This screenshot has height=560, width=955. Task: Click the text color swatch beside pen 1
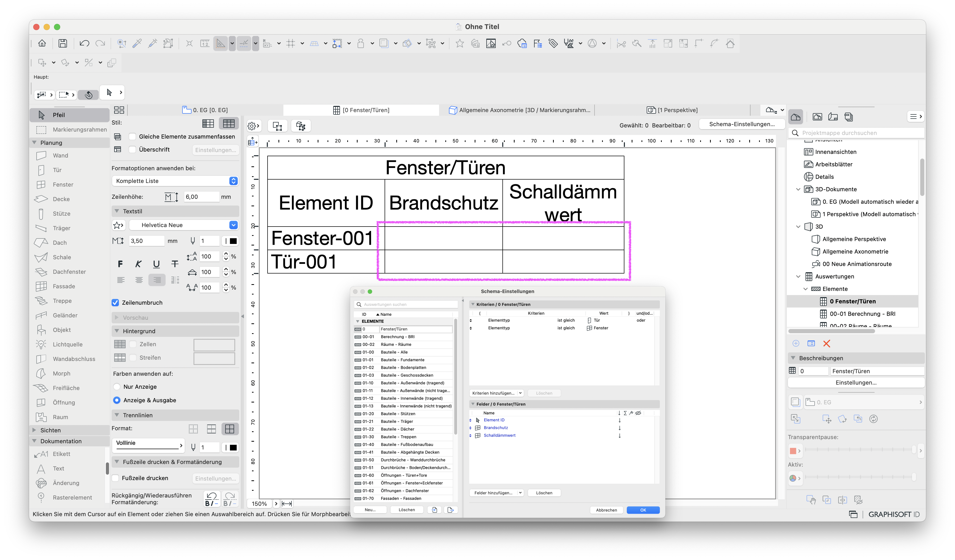pyautogui.click(x=230, y=241)
